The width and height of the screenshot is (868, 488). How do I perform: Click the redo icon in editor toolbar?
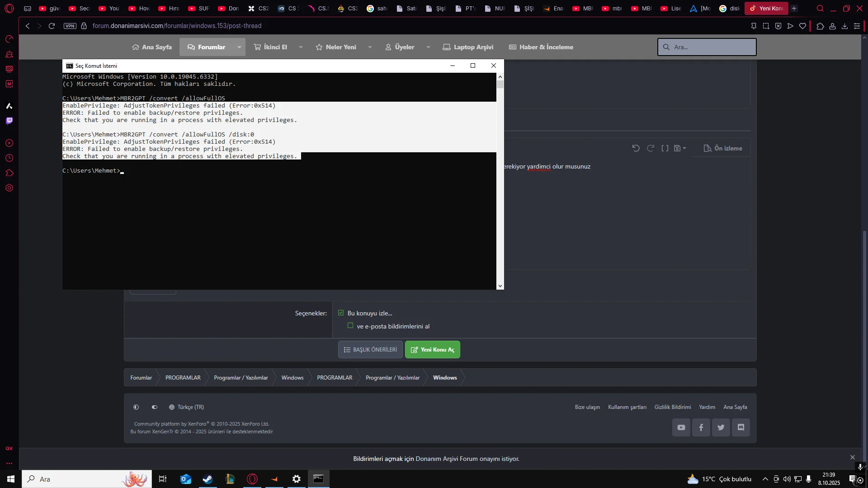tap(651, 148)
